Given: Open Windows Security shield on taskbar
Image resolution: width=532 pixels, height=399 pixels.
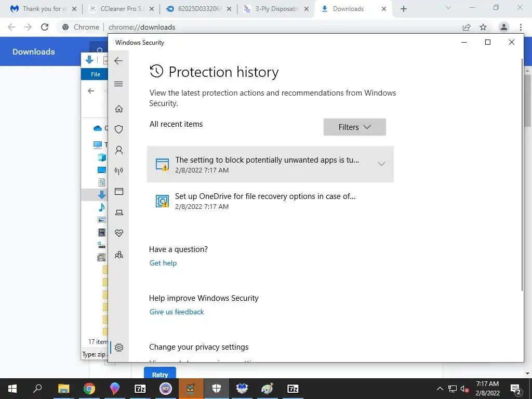Looking at the screenshot, I should tap(217, 389).
